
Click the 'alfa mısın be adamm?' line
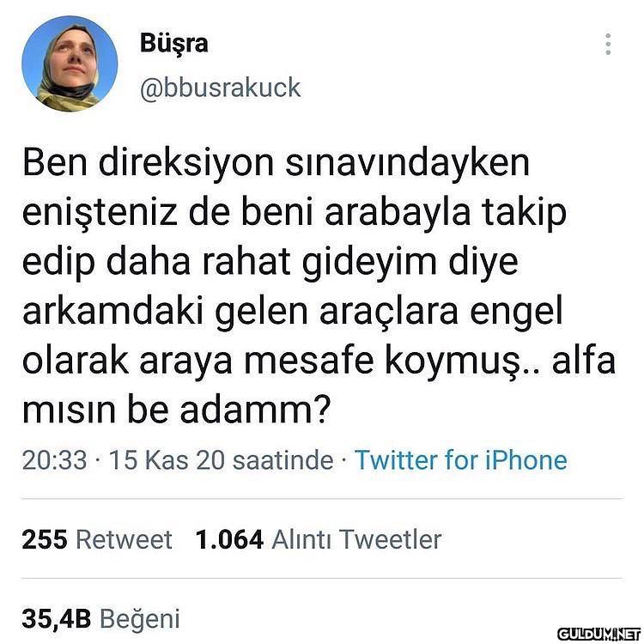click(176, 410)
